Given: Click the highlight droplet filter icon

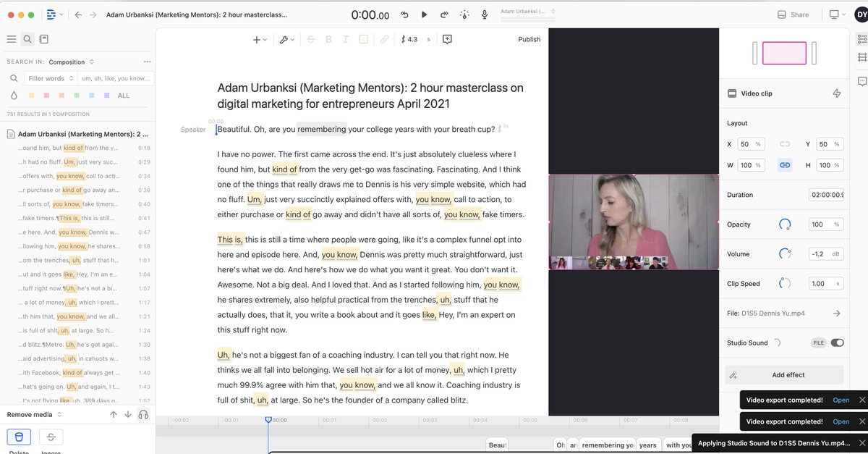Looking at the screenshot, I should coord(14,95).
